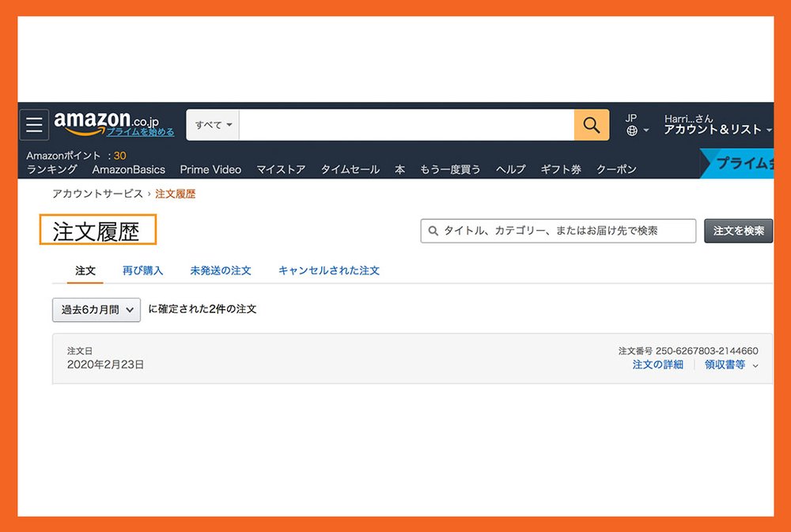The width and height of the screenshot is (791, 532).
Task: Open the hamburger menu icon
Action: pyautogui.click(x=34, y=125)
